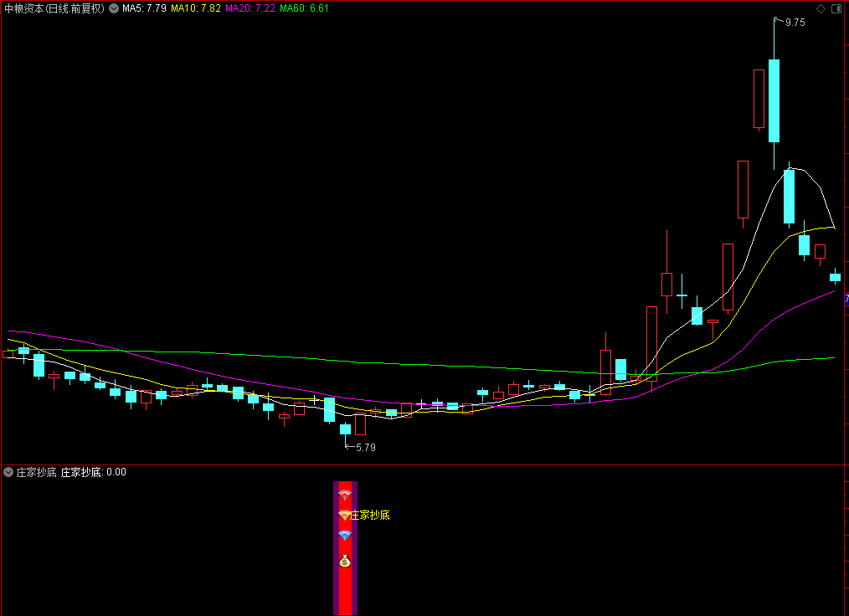Click the MA20: 7.22 label

click(250, 8)
